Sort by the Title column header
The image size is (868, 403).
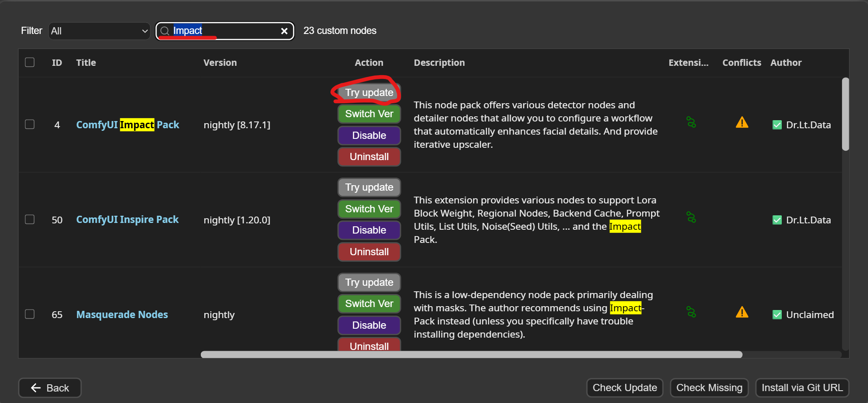pyautogui.click(x=86, y=63)
